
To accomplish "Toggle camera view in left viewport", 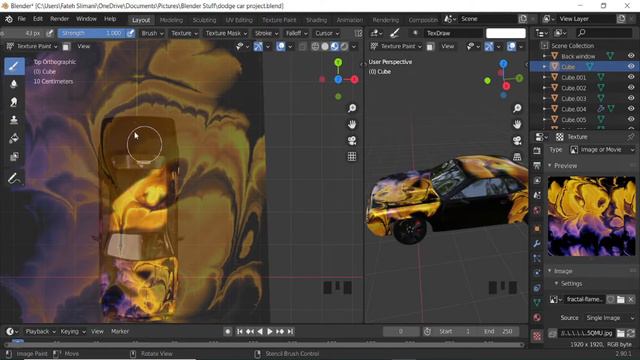I will pyautogui.click(x=352, y=140).
